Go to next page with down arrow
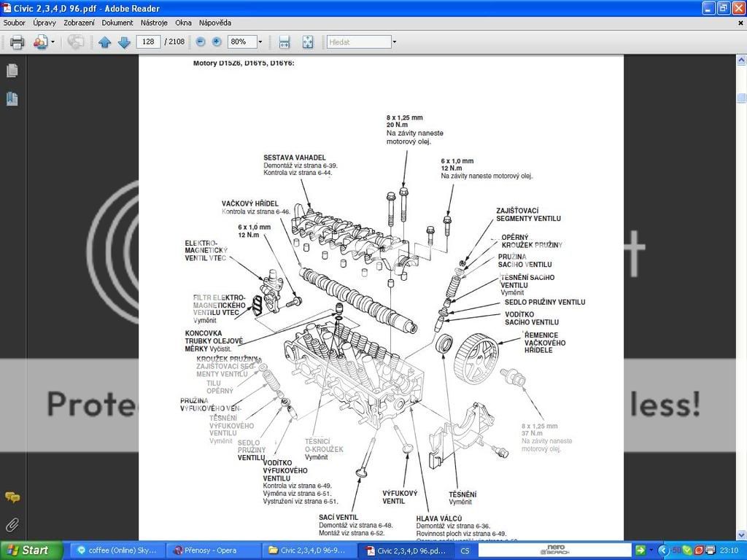 click(123, 42)
